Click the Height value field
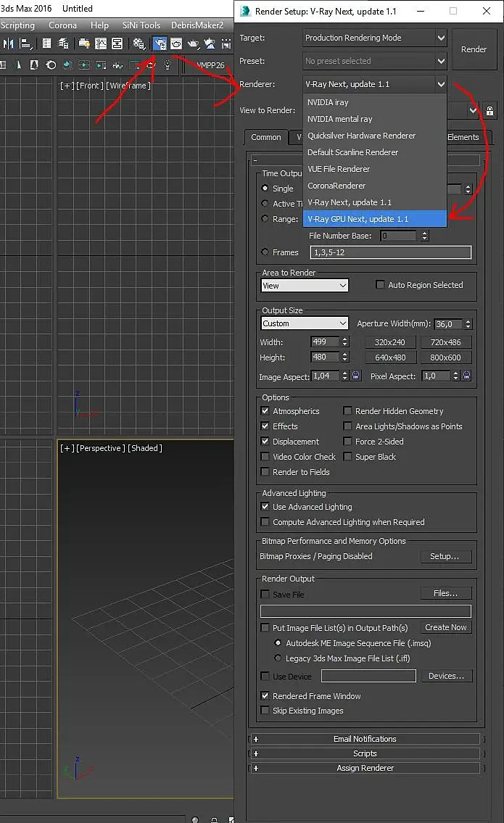This screenshot has width=504, height=823. point(325,357)
